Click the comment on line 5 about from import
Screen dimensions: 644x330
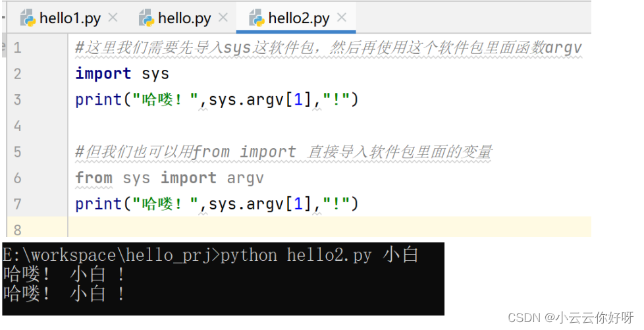[283, 152]
